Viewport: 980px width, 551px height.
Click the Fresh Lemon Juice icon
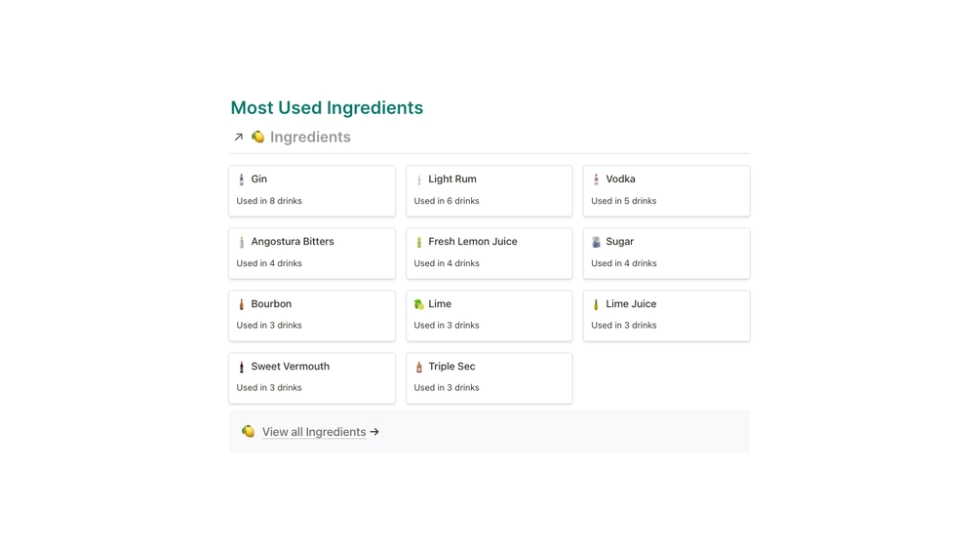point(419,242)
